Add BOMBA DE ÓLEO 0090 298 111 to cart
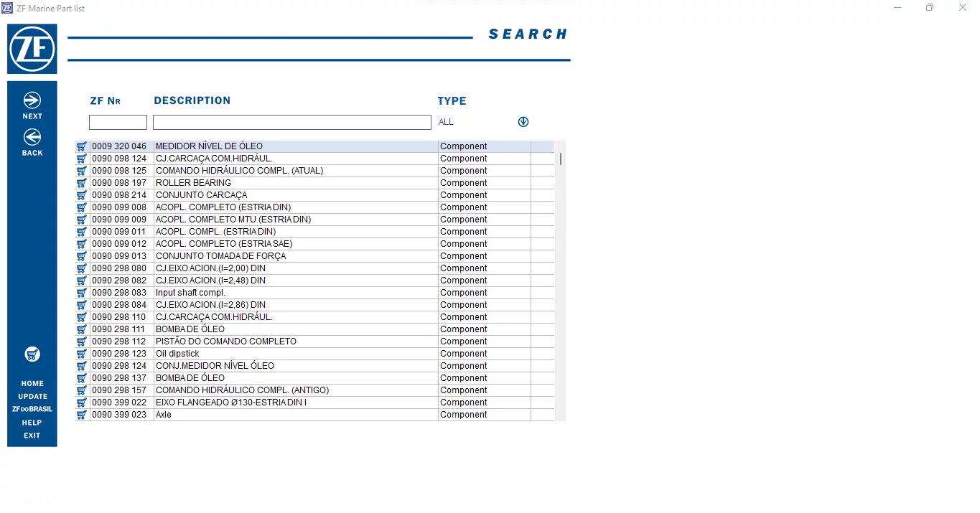This screenshot has height=513, width=980. click(x=82, y=329)
